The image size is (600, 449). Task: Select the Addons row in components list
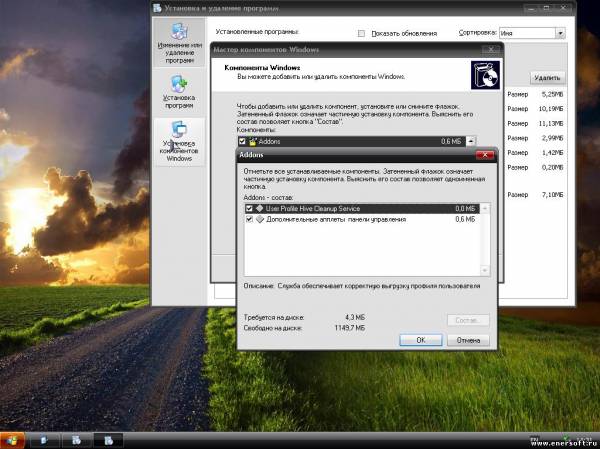[x=352, y=142]
